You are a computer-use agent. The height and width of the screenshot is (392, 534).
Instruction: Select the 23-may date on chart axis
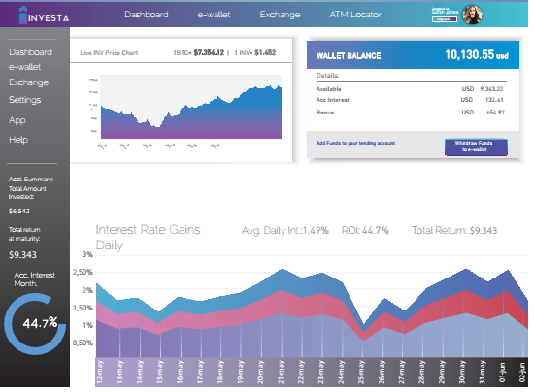[321, 373]
